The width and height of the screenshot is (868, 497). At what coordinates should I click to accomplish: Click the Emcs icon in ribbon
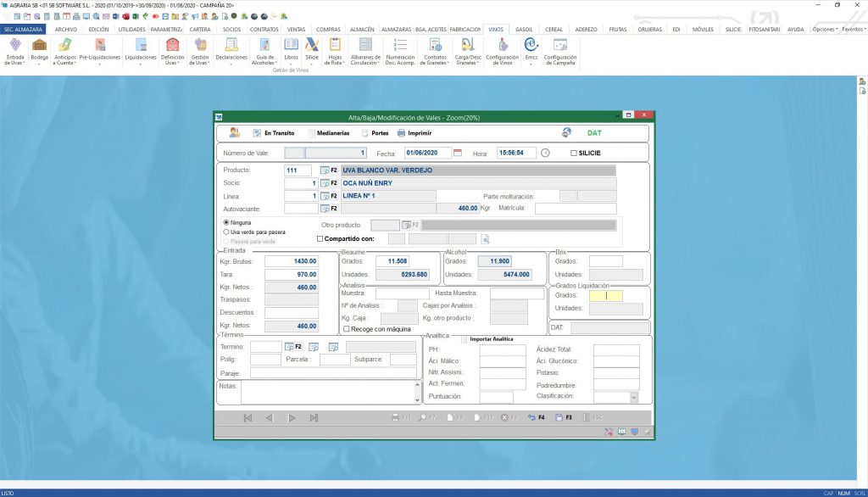click(x=531, y=45)
